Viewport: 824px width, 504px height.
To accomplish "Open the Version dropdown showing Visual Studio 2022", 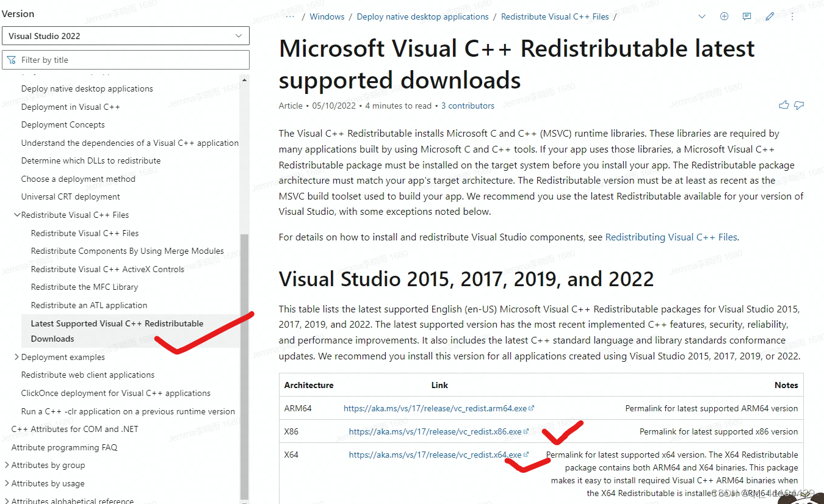I will click(126, 35).
